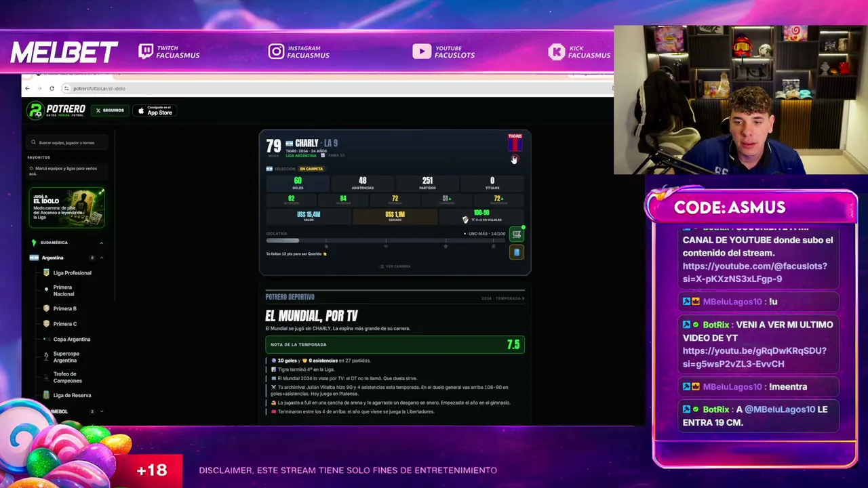Click the Sudamérica continent icon
Image resolution: width=868 pixels, height=488 pixels.
click(34, 242)
